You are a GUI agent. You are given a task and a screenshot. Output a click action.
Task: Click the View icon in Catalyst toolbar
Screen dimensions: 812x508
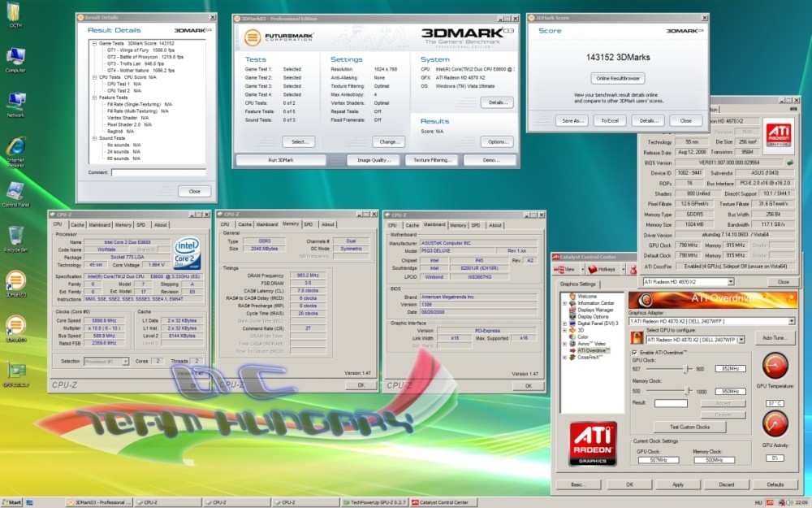pyautogui.click(x=559, y=270)
